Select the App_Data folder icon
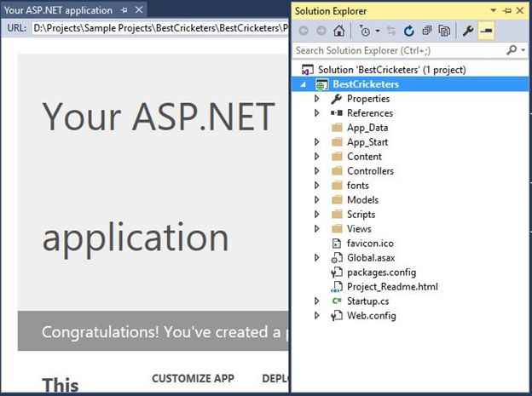532x396 pixels. 337,128
